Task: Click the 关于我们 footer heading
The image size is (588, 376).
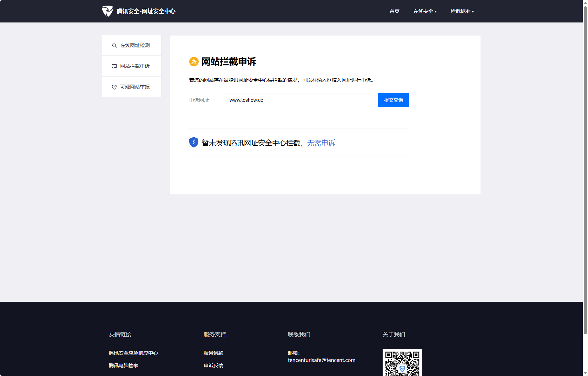Action: pyautogui.click(x=394, y=334)
